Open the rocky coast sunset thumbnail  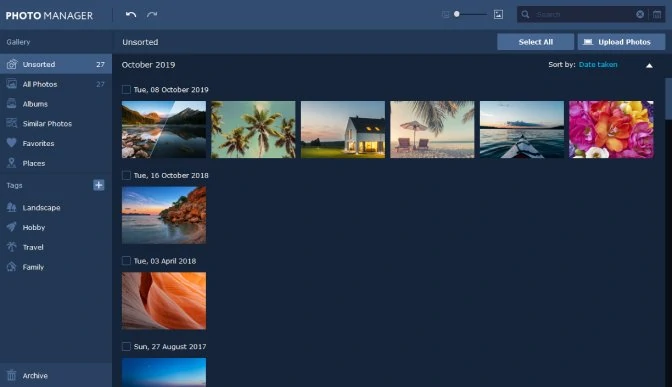pos(164,215)
